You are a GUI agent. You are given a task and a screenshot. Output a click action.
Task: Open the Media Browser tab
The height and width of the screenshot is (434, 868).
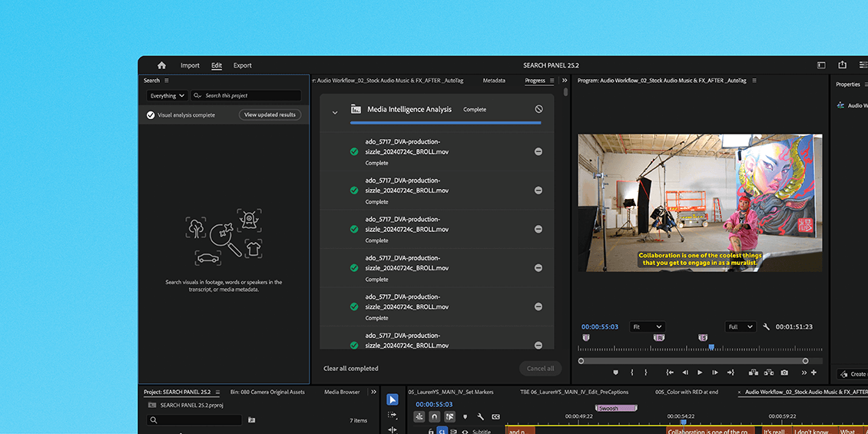click(x=342, y=392)
